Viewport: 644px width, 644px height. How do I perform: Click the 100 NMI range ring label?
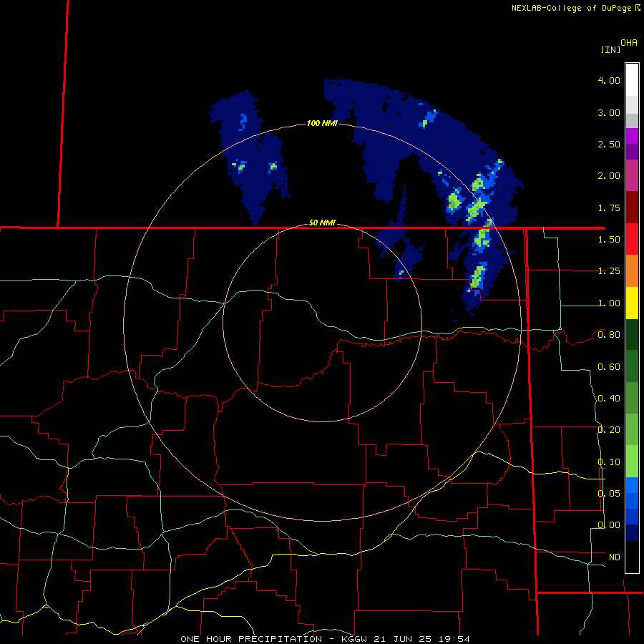322,123
